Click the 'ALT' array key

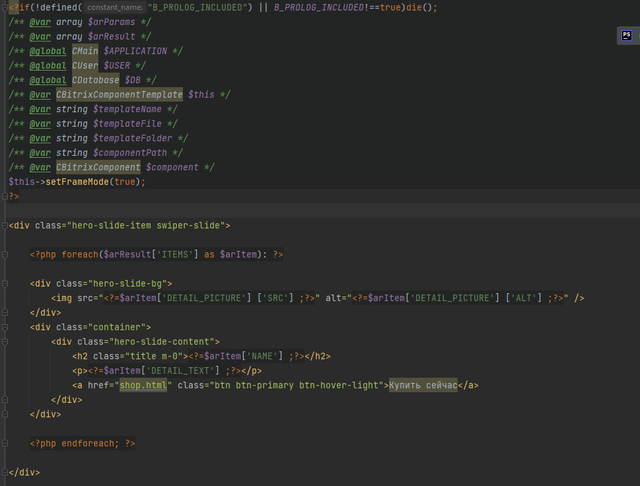[x=523, y=298]
